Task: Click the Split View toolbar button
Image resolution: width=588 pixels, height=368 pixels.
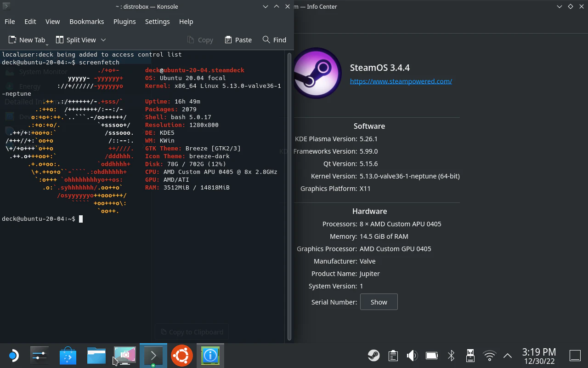Action: click(x=76, y=40)
